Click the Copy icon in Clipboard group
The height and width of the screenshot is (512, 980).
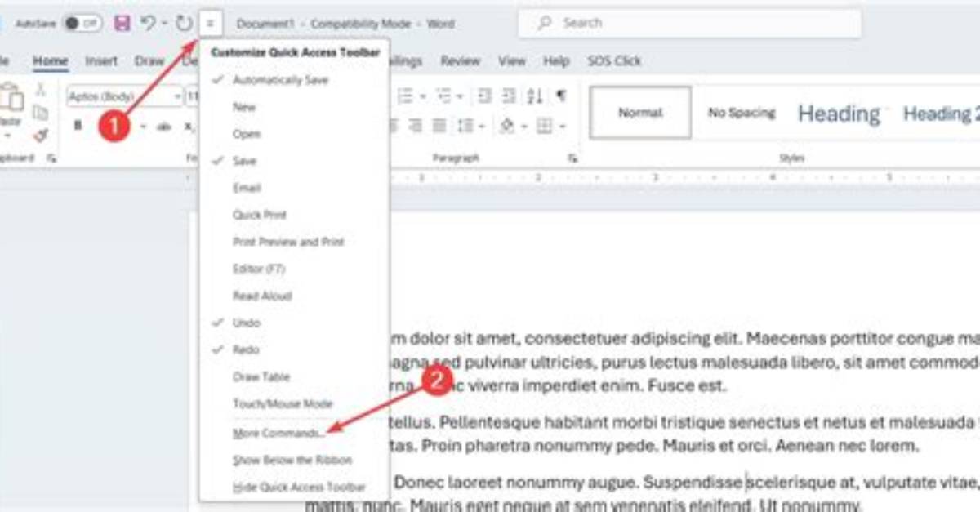pyautogui.click(x=40, y=113)
